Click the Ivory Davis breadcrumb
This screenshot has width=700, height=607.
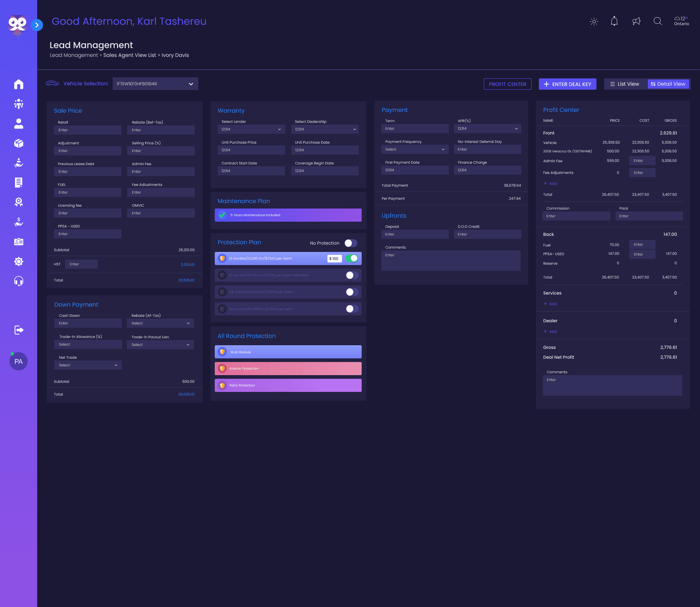[x=175, y=55]
